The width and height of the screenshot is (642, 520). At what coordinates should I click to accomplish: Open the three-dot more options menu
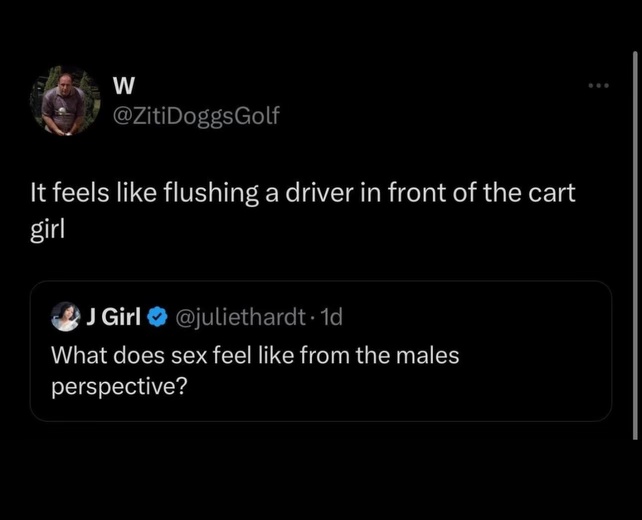point(598,85)
